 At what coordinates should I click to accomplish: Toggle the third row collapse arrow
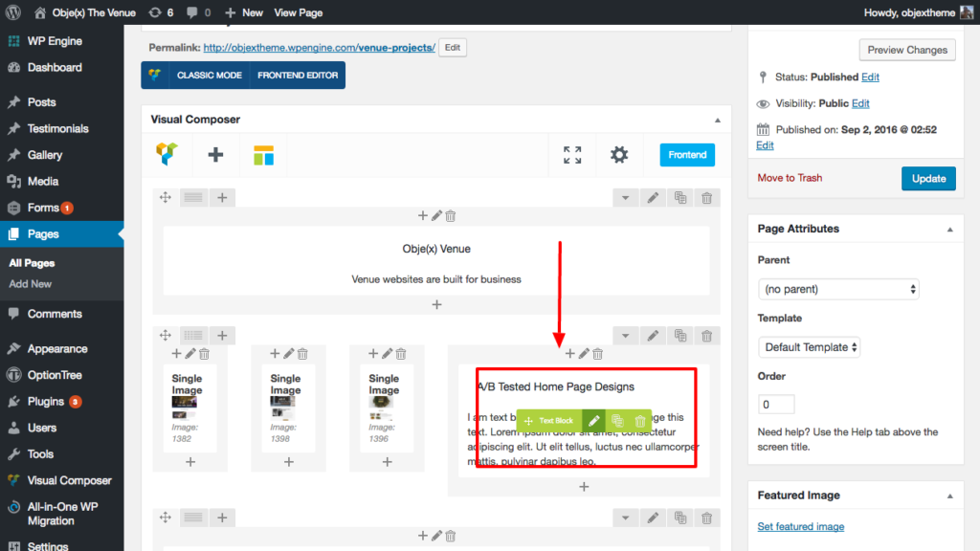625,518
